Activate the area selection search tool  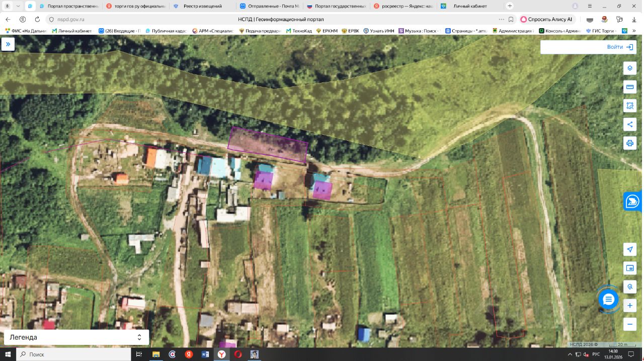pos(629,106)
